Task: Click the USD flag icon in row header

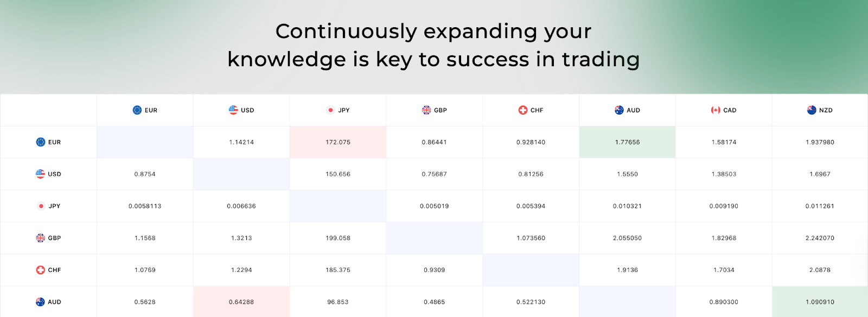Action: coord(41,174)
